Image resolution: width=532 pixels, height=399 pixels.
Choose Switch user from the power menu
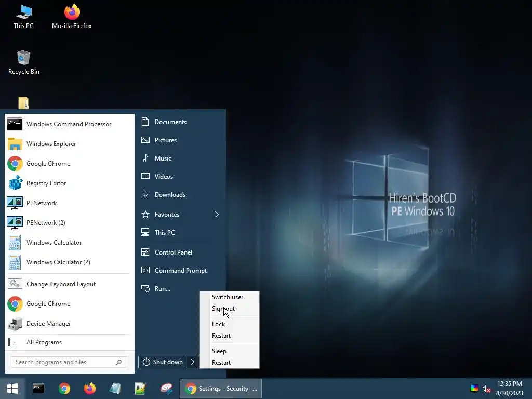(229, 297)
